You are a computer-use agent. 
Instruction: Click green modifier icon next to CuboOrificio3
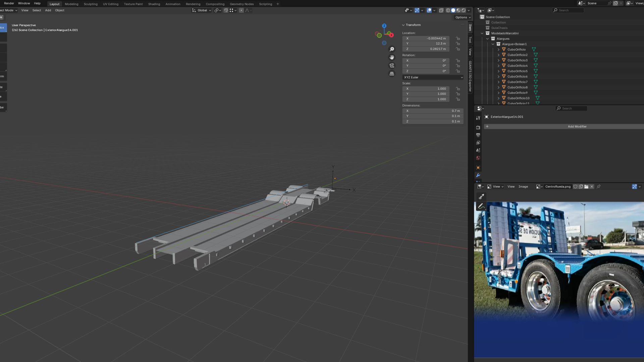[536, 60]
